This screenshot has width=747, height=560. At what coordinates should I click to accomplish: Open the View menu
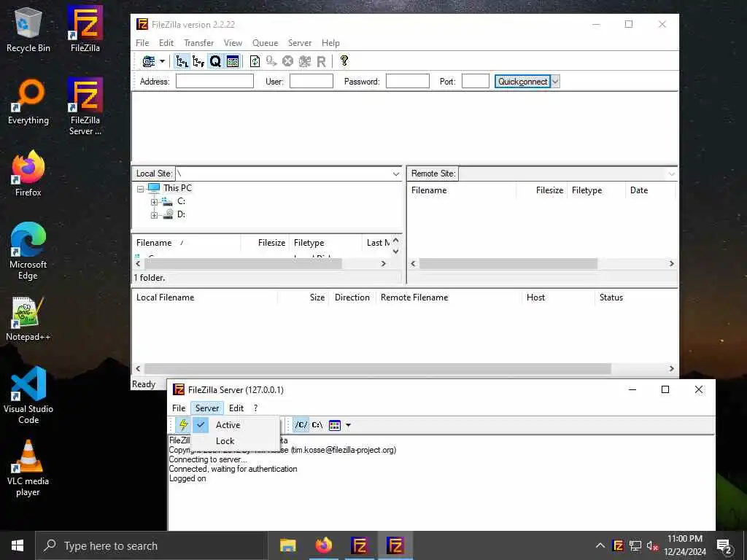[x=233, y=43]
